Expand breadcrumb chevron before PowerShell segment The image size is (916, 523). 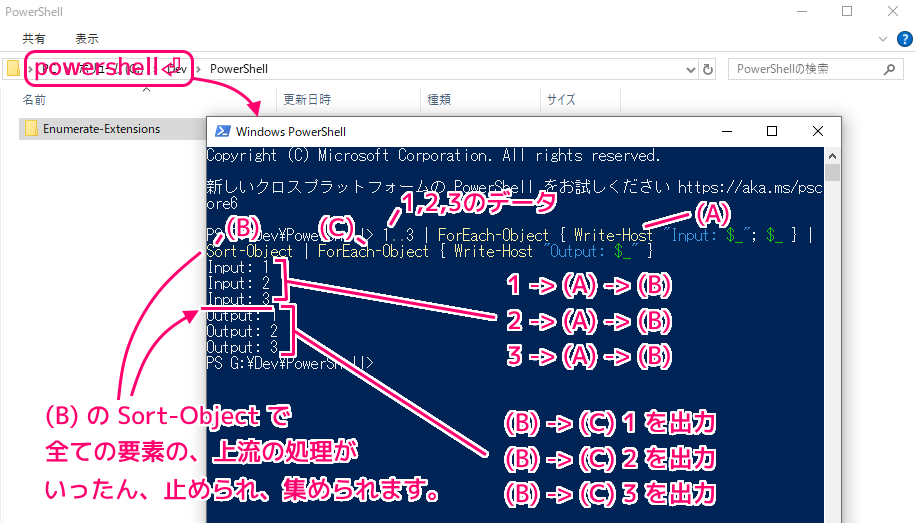tap(200, 69)
